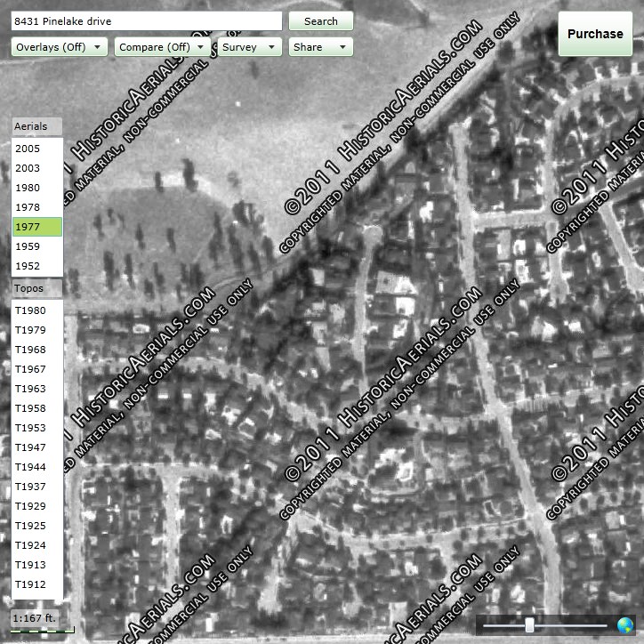Focus the address search input field
644x644 pixels.
pyautogui.click(x=147, y=21)
